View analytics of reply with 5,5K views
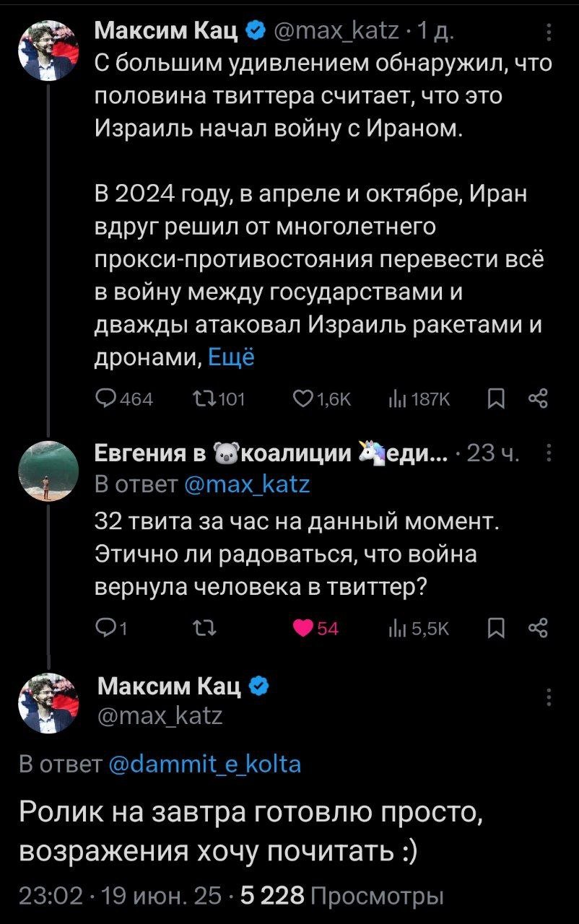The width and height of the screenshot is (579, 924). tap(396, 628)
